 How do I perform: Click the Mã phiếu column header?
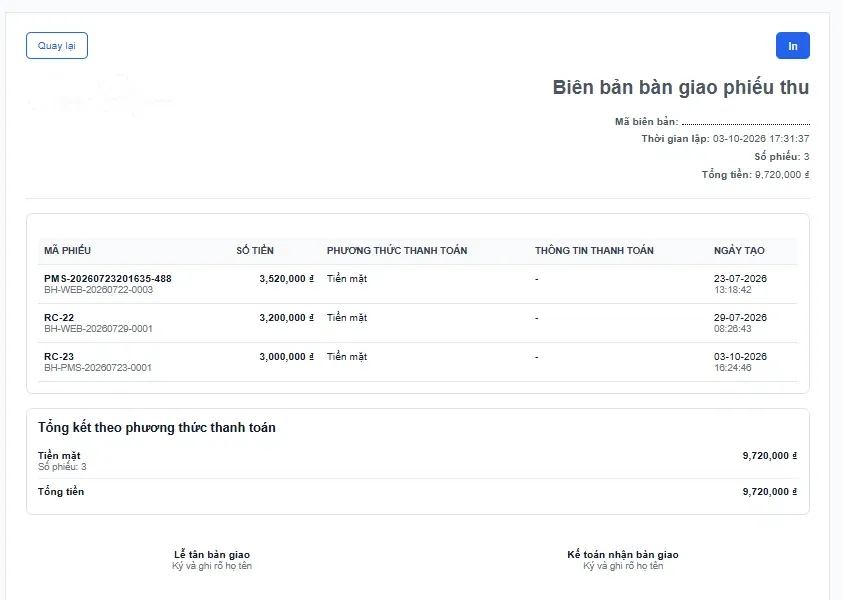67,251
